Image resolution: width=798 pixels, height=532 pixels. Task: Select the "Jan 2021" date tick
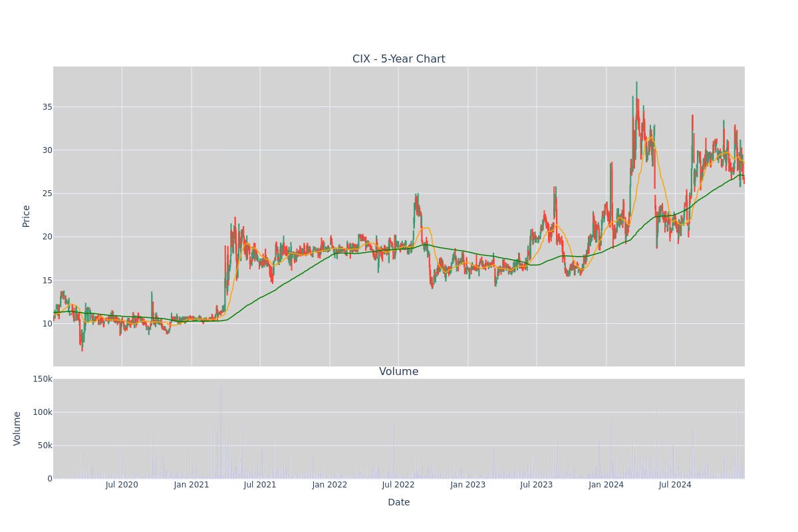coord(192,485)
